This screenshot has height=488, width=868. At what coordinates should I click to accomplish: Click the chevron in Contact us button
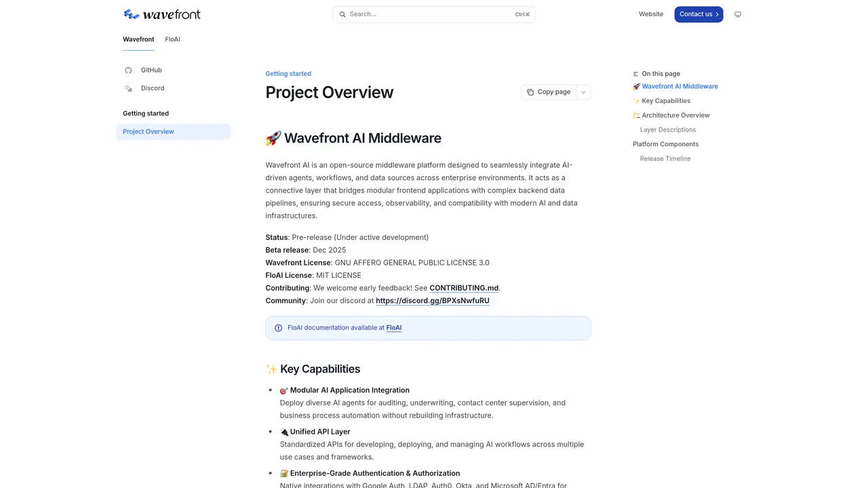coord(717,14)
